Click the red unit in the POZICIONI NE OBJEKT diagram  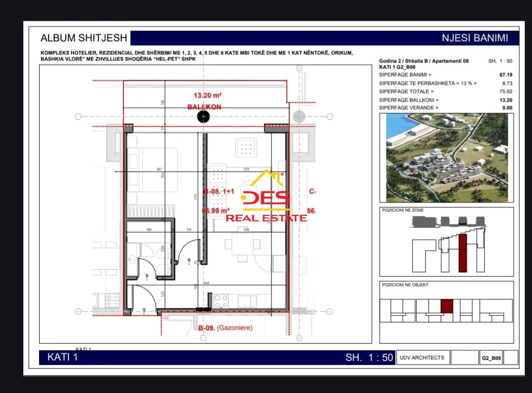point(447,306)
